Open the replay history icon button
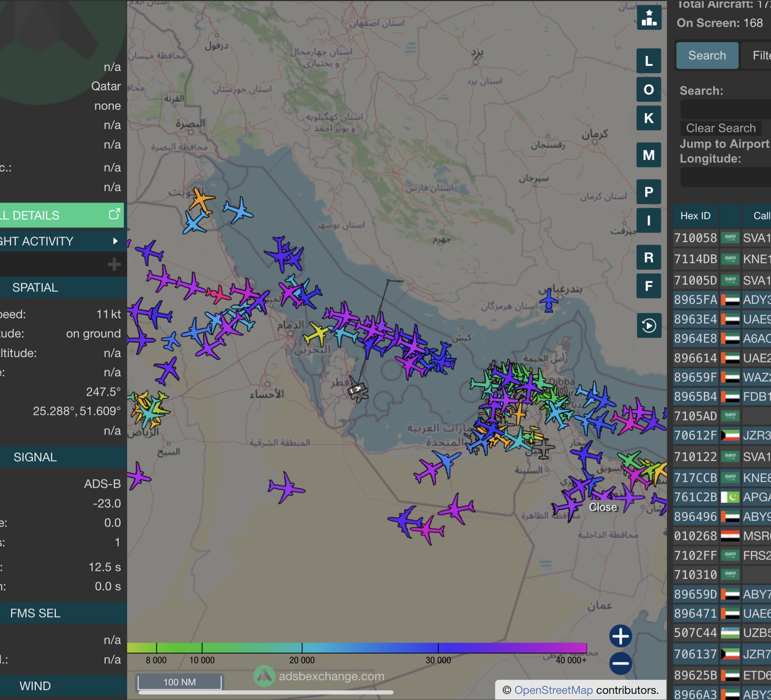771x700 pixels. (649, 326)
